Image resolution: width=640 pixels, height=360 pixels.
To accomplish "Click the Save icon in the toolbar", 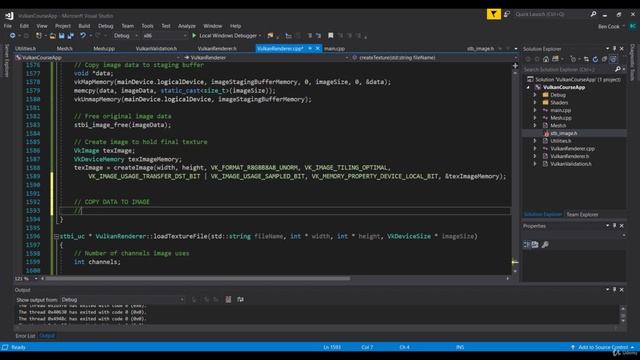I will coord(62,36).
